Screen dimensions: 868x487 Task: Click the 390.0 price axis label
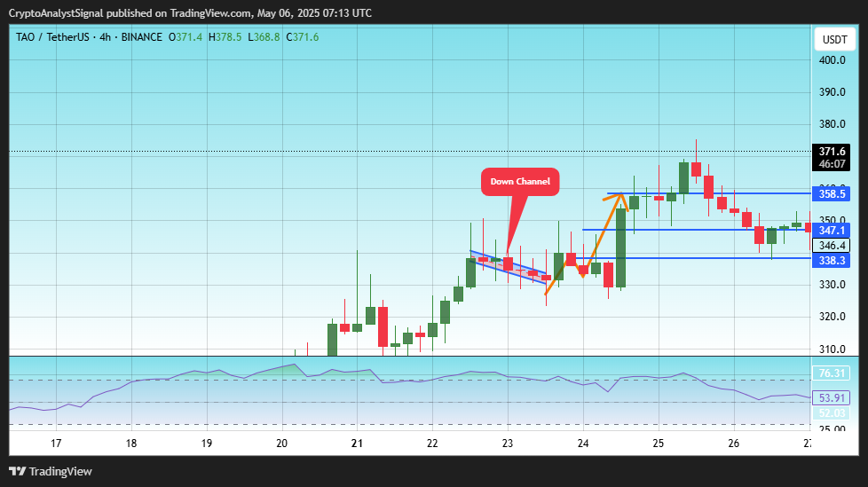[832, 92]
